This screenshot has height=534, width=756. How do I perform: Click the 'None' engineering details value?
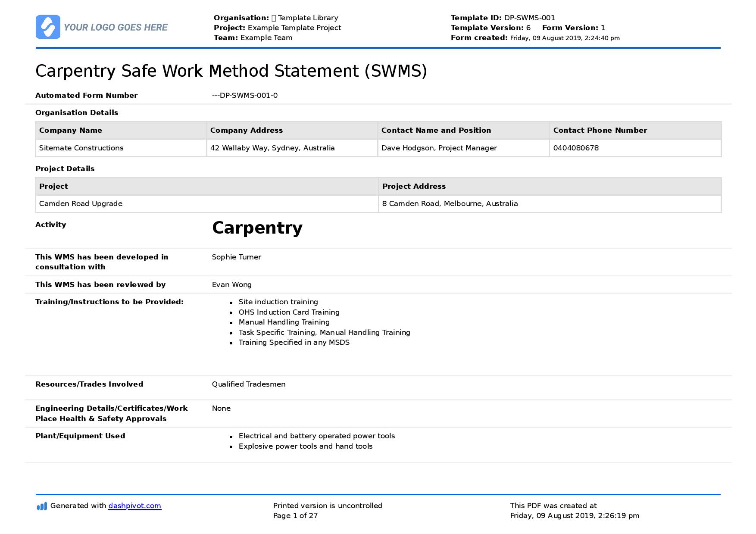coord(221,409)
